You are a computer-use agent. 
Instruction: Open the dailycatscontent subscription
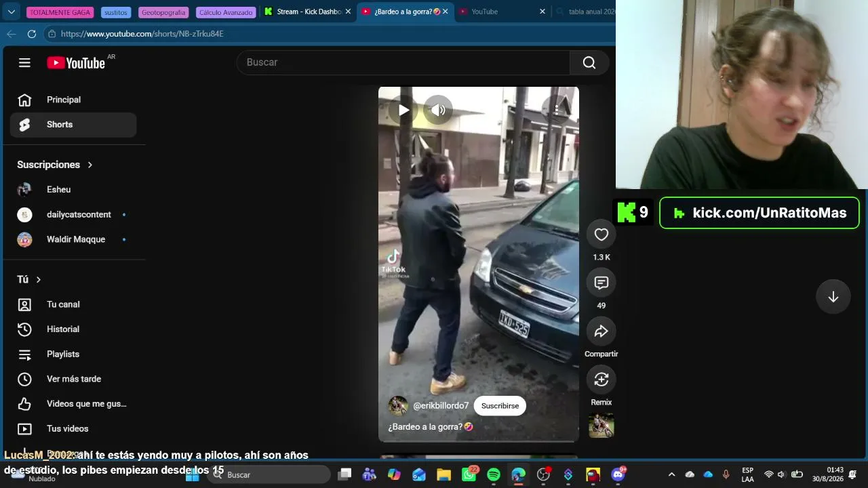73,215
